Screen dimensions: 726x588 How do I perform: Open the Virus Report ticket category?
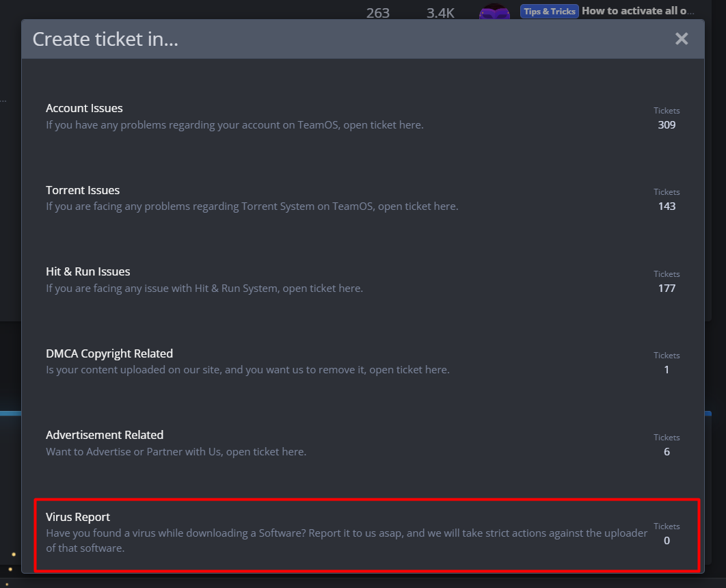(x=78, y=517)
